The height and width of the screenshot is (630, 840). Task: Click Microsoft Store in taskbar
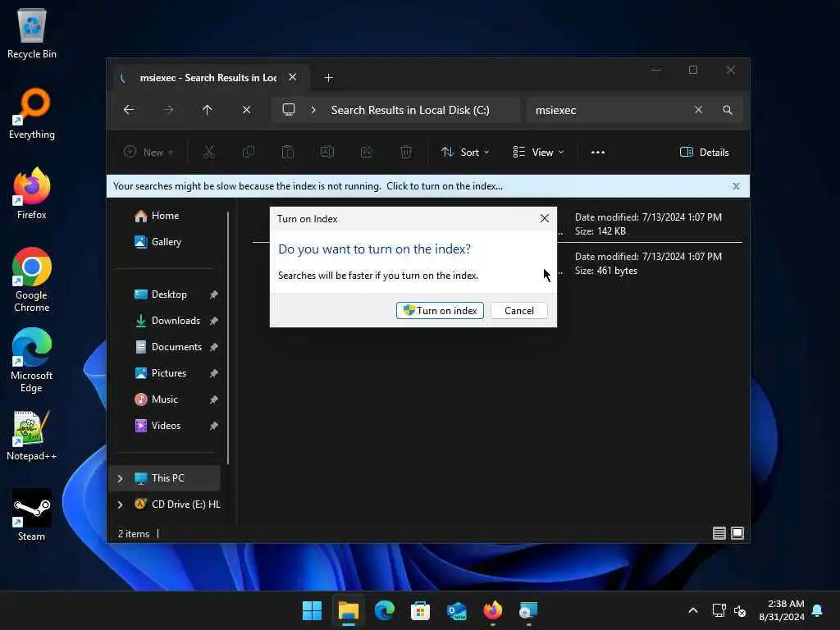click(421, 610)
